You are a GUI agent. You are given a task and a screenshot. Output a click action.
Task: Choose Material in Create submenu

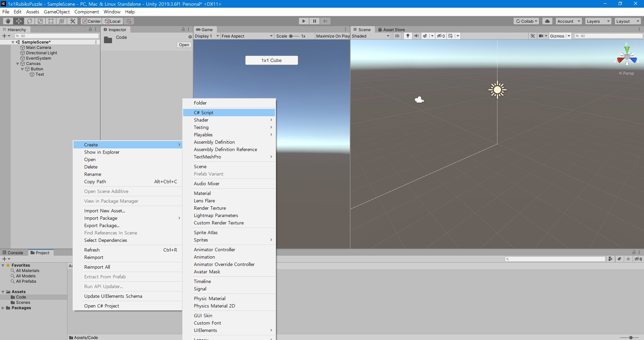point(229,193)
